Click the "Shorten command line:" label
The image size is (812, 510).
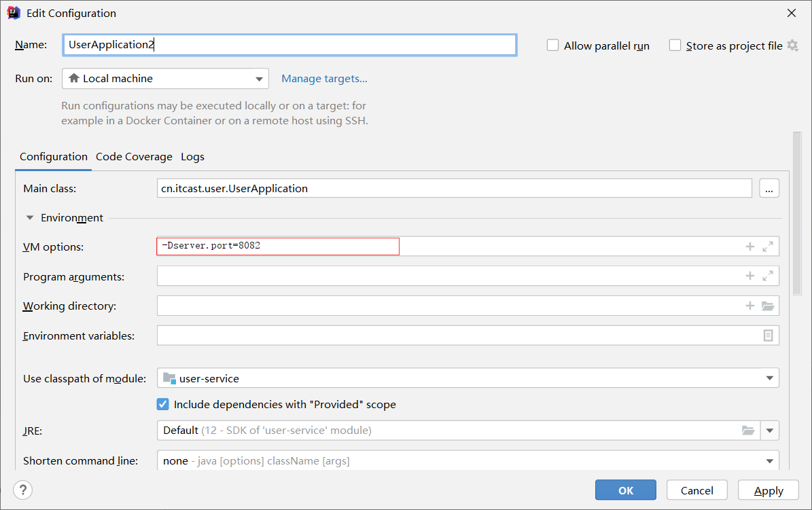click(x=80, y=461)
